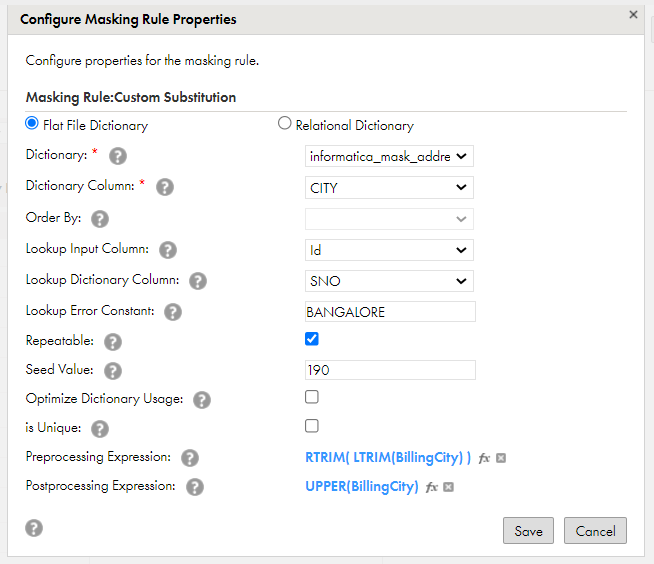Enable Optimize Dictionary Usage checkbox

coord(312,397)
